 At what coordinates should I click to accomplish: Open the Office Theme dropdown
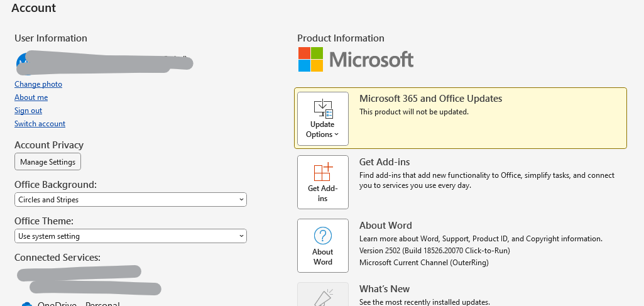point(131,236)
